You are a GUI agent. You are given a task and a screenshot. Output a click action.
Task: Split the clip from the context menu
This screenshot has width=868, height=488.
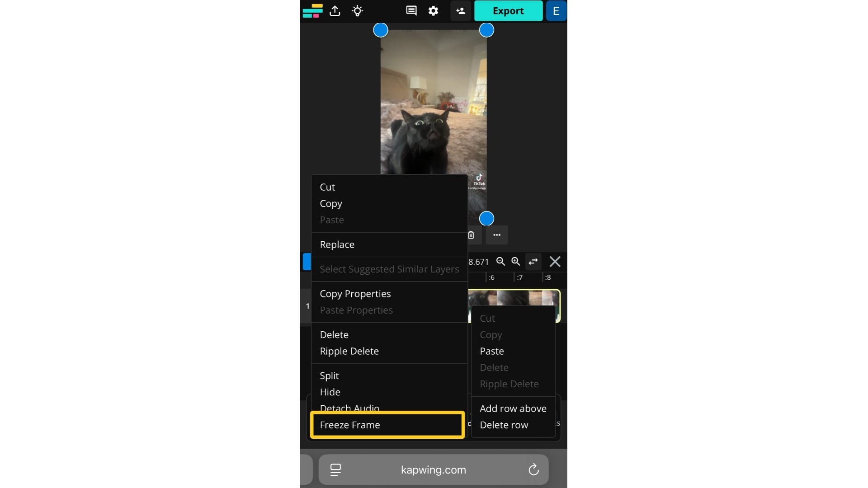point(330,375)
